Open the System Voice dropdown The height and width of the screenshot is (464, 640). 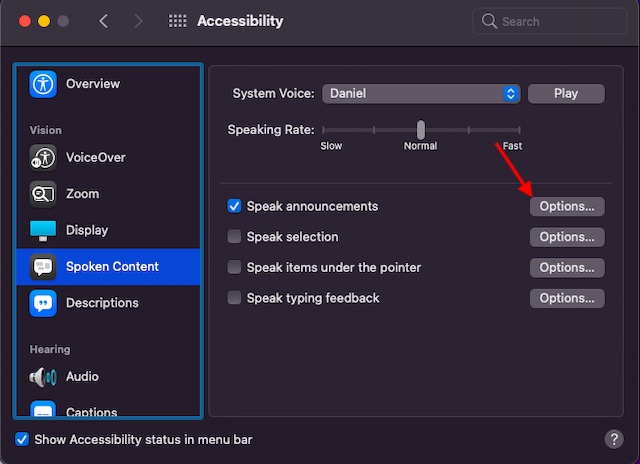click(421, 94)
